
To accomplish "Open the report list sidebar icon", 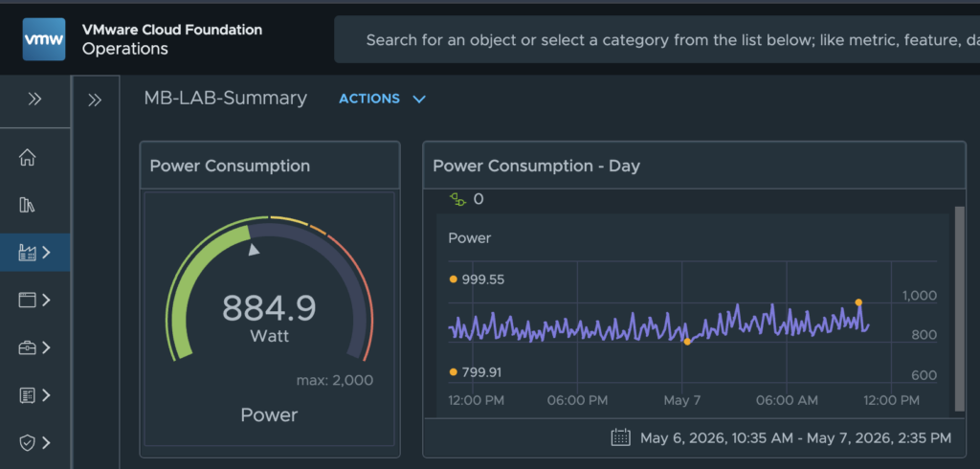I will click(27, 395).
